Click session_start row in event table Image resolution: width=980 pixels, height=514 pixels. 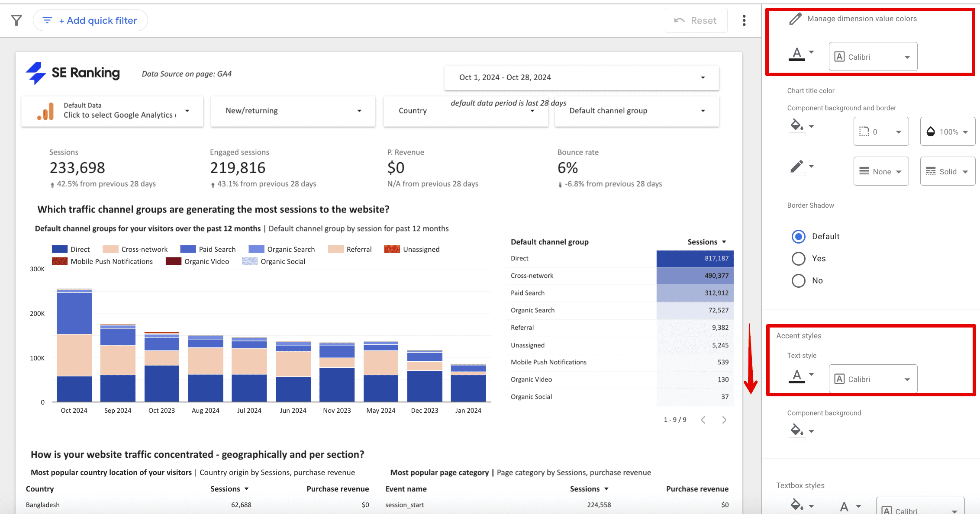click(557, 505)
